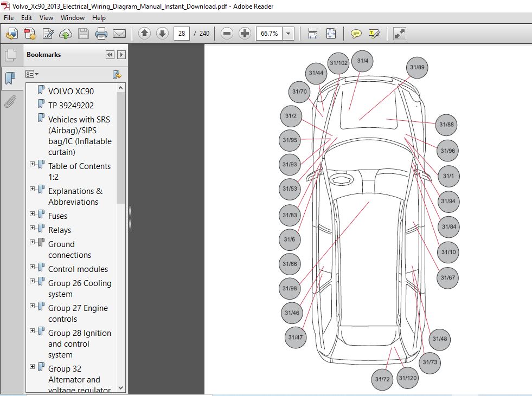
Task: Click ground point 31/120 marker
Action: [x=407, y=378]
